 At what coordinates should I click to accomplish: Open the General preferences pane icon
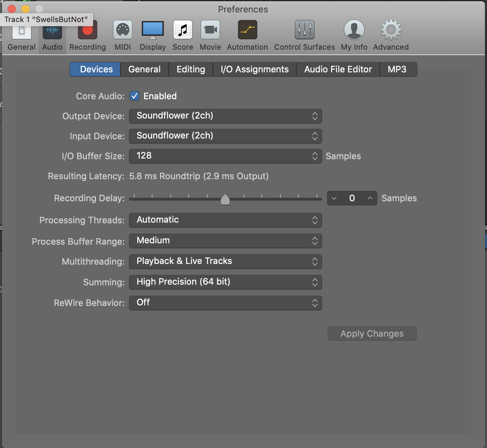click(x=22, y=33)
